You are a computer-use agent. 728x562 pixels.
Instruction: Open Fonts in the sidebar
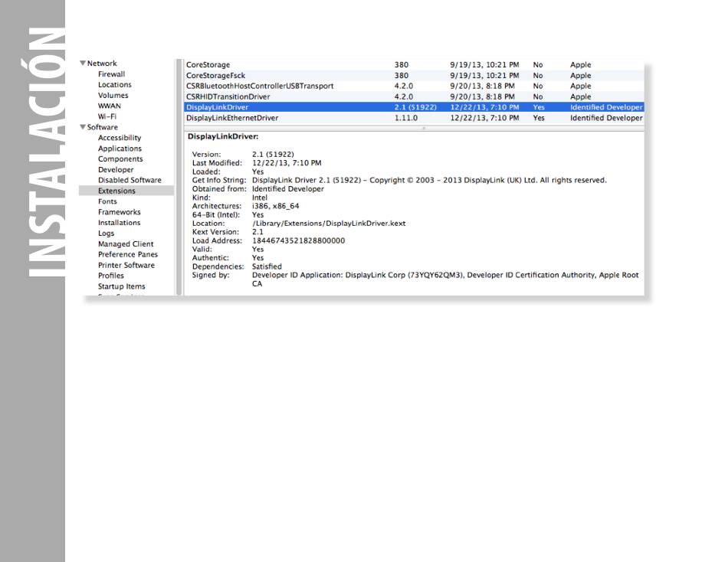point(107,201)
